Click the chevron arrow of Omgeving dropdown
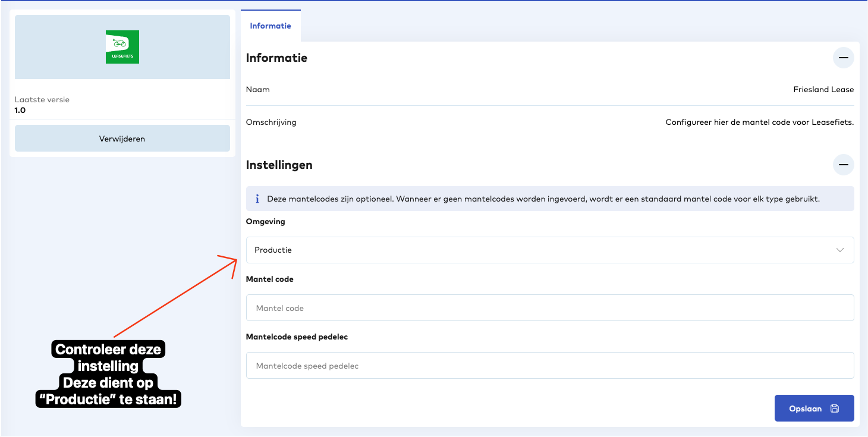The image size is (868, 437). click(x=839, y=250)
